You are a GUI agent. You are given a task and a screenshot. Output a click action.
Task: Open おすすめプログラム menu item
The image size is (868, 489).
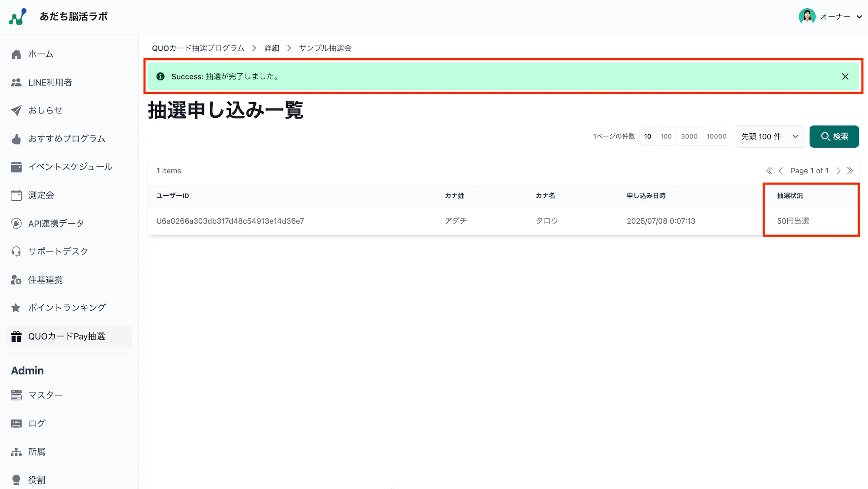tap(69, 139)
